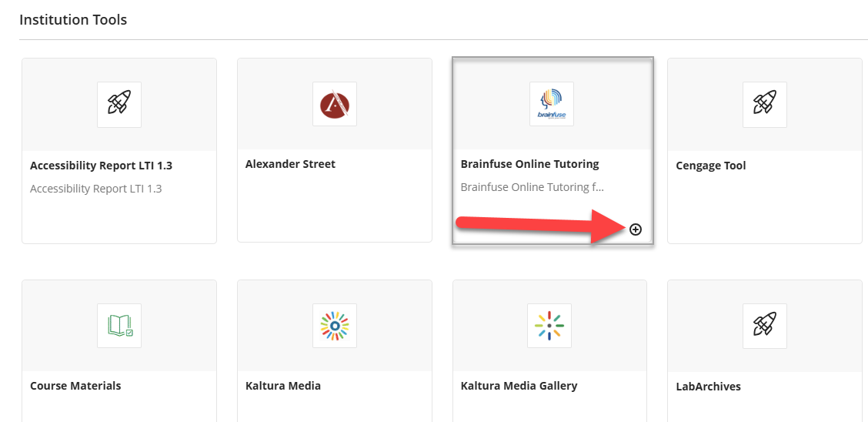
Task: Click the Course Materials book icon
Action: click(119, 326)
